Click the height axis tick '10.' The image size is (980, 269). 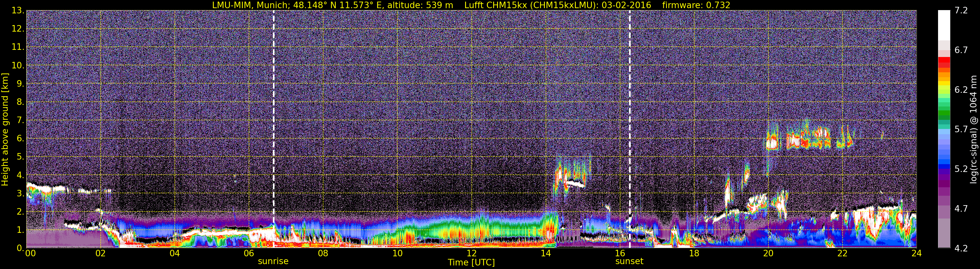point(18,65)
